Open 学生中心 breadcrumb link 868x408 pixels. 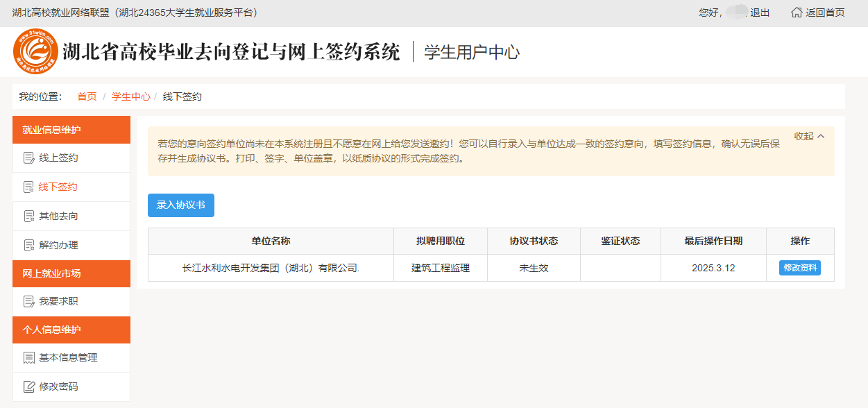tap(130, 96)
